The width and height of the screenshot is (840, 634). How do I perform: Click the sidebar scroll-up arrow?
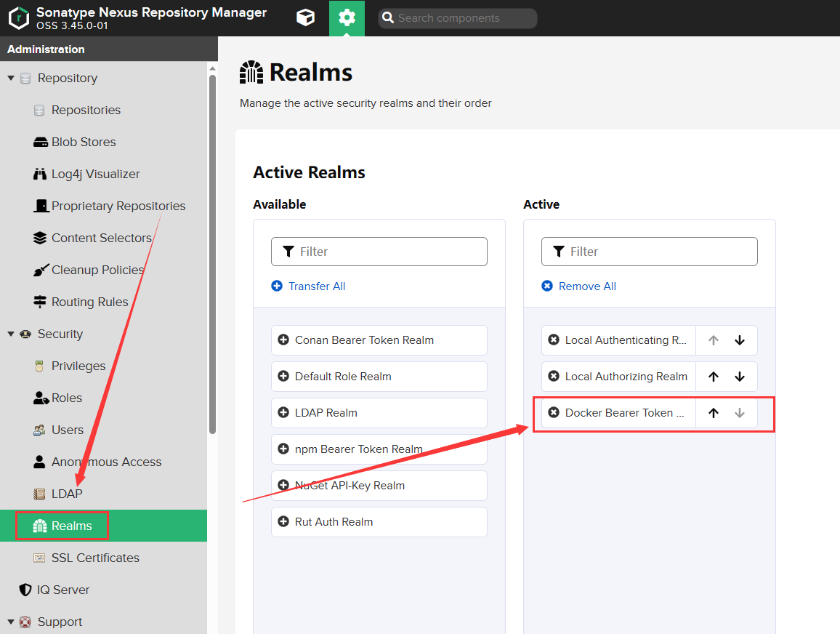click(213, 68)
